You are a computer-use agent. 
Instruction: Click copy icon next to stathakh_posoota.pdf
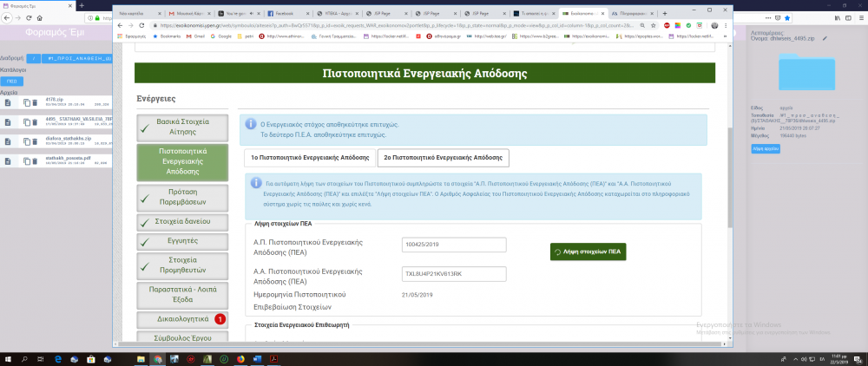[27, 161]
